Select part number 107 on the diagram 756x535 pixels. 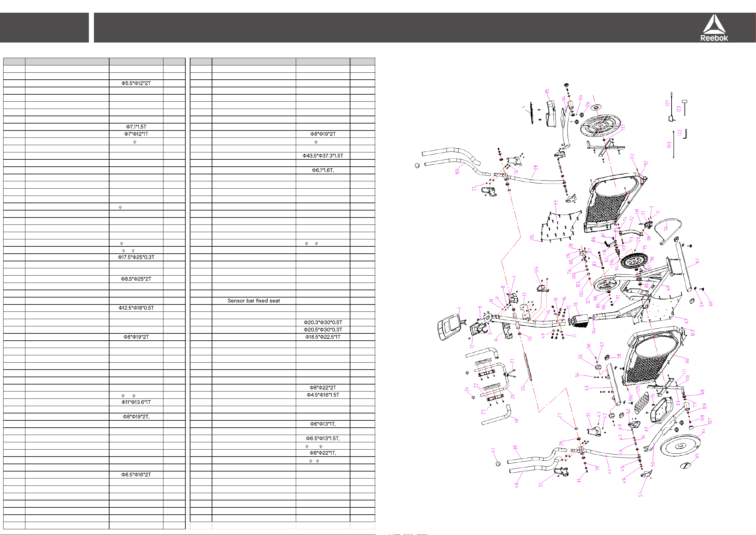[x=710, y=421]
